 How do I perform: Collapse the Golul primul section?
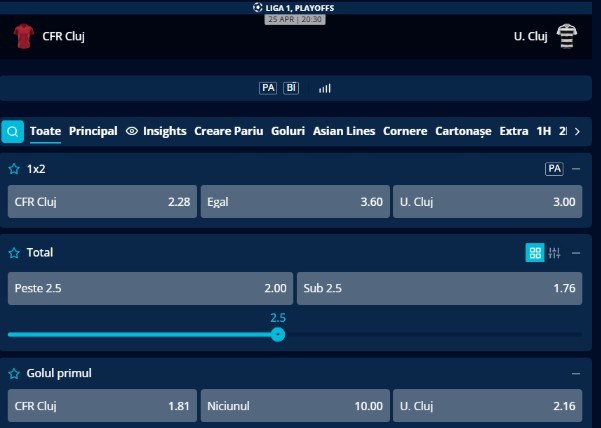click(576, 373)
